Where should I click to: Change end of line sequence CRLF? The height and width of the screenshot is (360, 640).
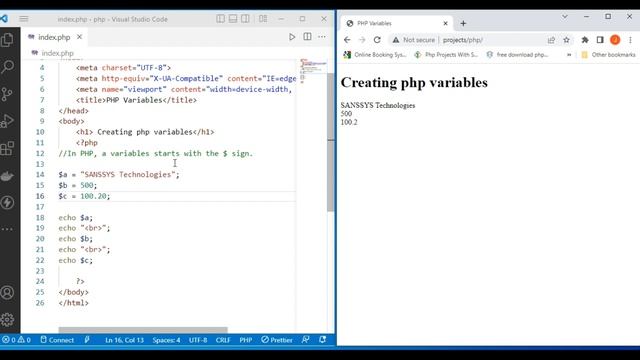(x=223, y=340)
